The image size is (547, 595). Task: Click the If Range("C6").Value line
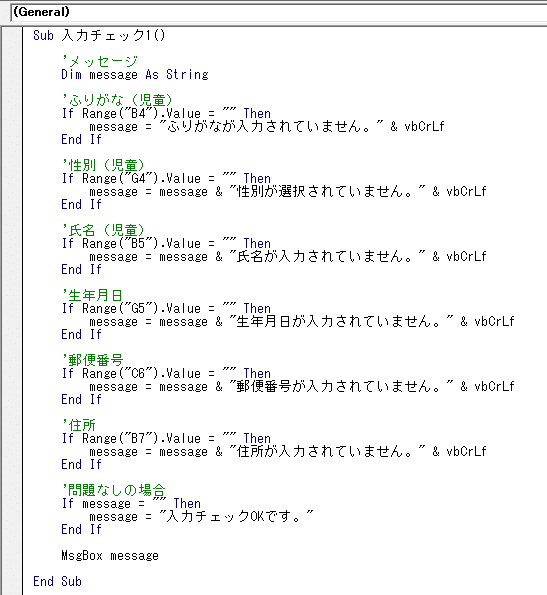point(167,373)
